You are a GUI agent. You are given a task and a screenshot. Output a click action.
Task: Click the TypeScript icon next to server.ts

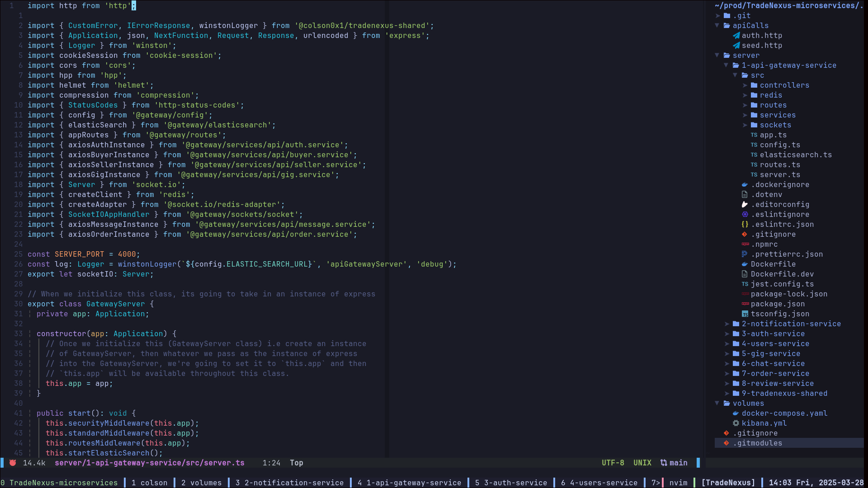(x=754, y=175)
